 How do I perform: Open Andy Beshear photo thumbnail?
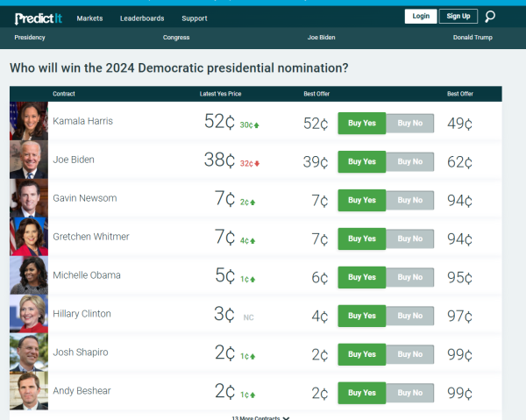tap(29, 391)
